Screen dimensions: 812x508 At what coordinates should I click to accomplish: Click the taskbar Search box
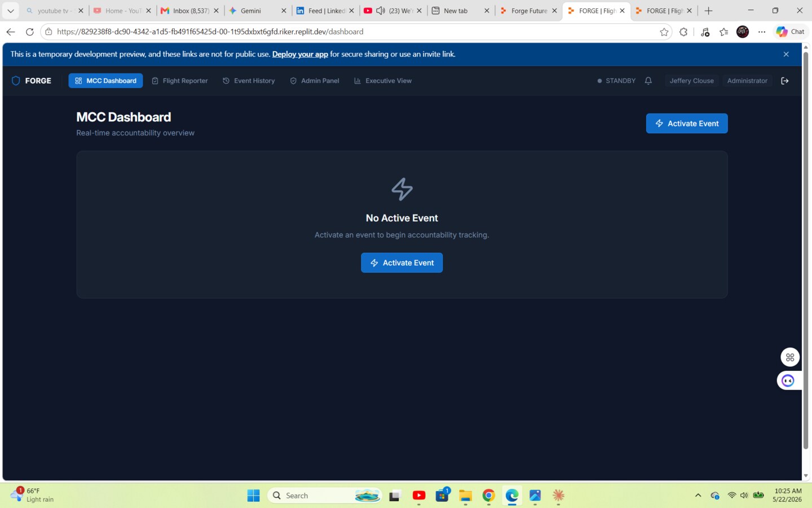tap(325, 496)
